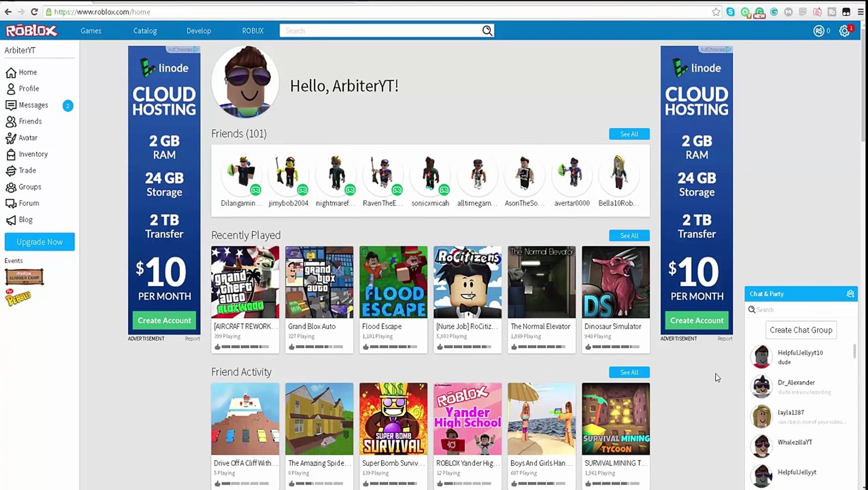
Task: Click Report under the left advertisement
Action: 192,338
